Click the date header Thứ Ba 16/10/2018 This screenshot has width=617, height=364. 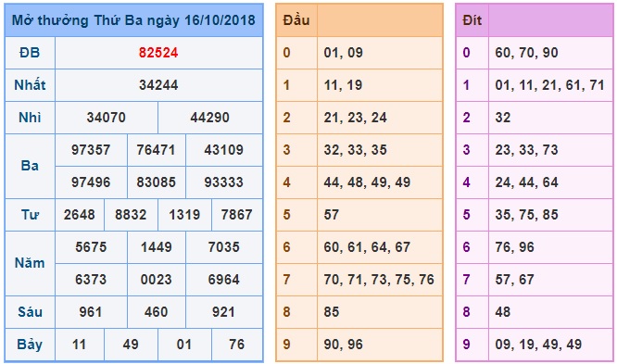coord(133,20)
